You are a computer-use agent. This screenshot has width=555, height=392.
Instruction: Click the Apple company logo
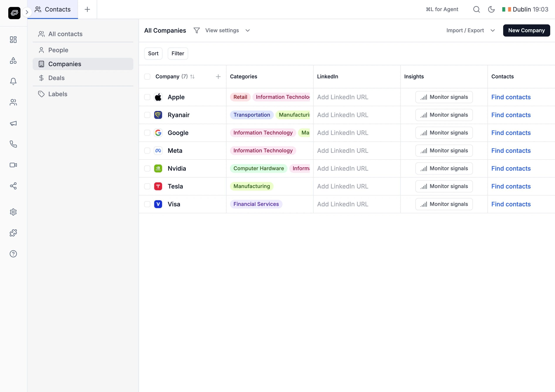point(158,97)
